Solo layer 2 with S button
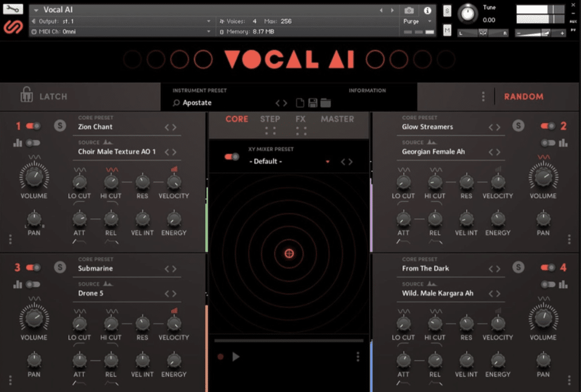This screenshot has height=392, width=581. [518, 126]
